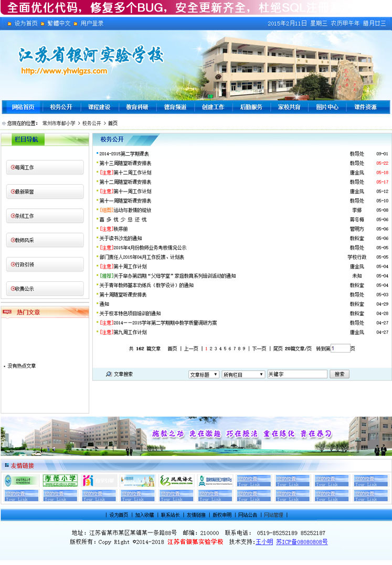The height and width of the screenshot is (565, 392).
Task: Click the 设为首页 link in top bar
Action: (x=26, y=24)
